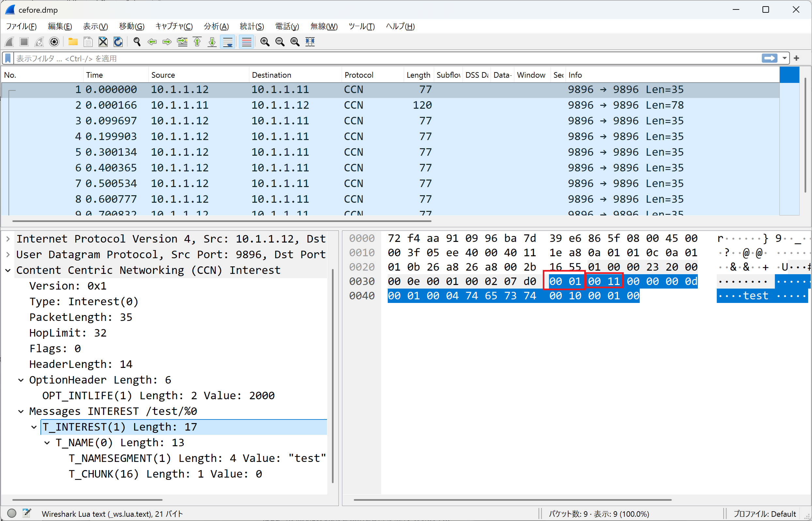Open the find packet magnifier tool

pyautogui.click(x=137, y=42)
